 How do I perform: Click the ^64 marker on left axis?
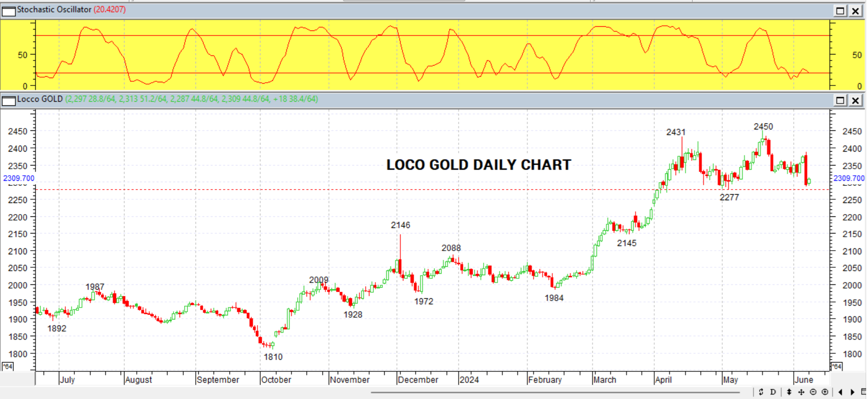point(8,366)
